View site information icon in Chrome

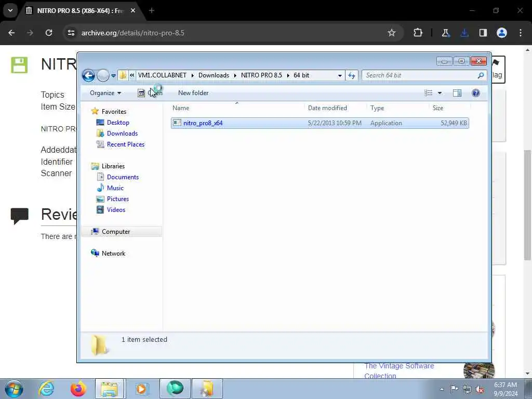click(x=71, y=33)
